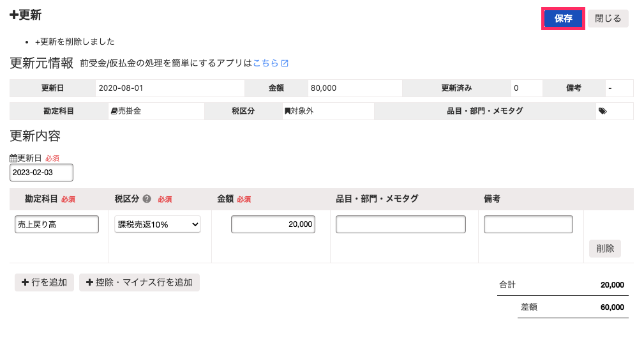Click the 更新元情報 heading
This screenshot has width=644, height=340.
pos(41,63)
